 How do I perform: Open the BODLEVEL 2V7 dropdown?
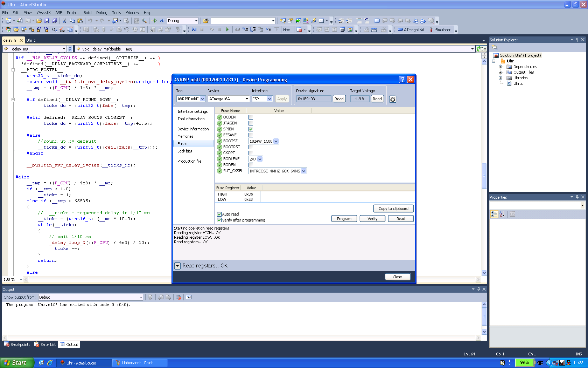[x=260, y=159]
